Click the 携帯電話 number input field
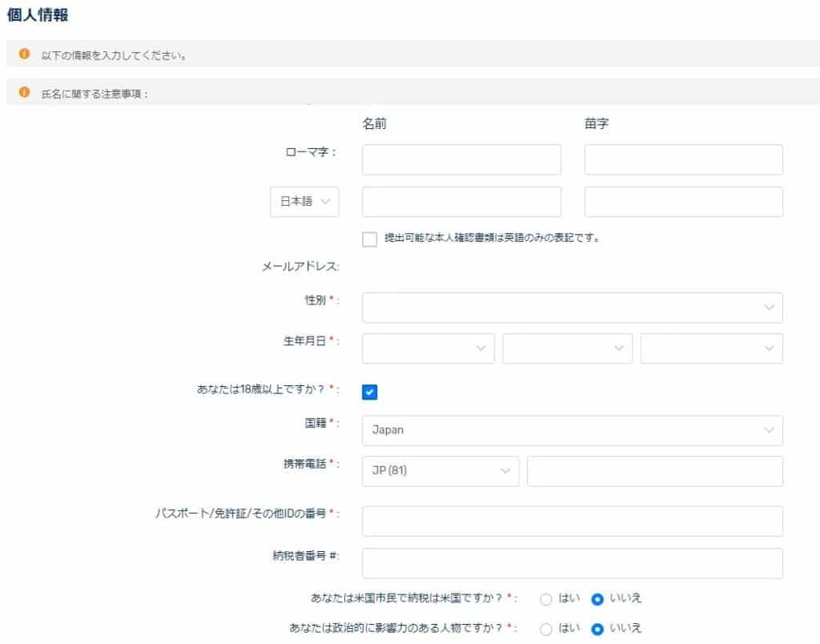This screenshot has width=820, height=644. click(x=655, y=471)
